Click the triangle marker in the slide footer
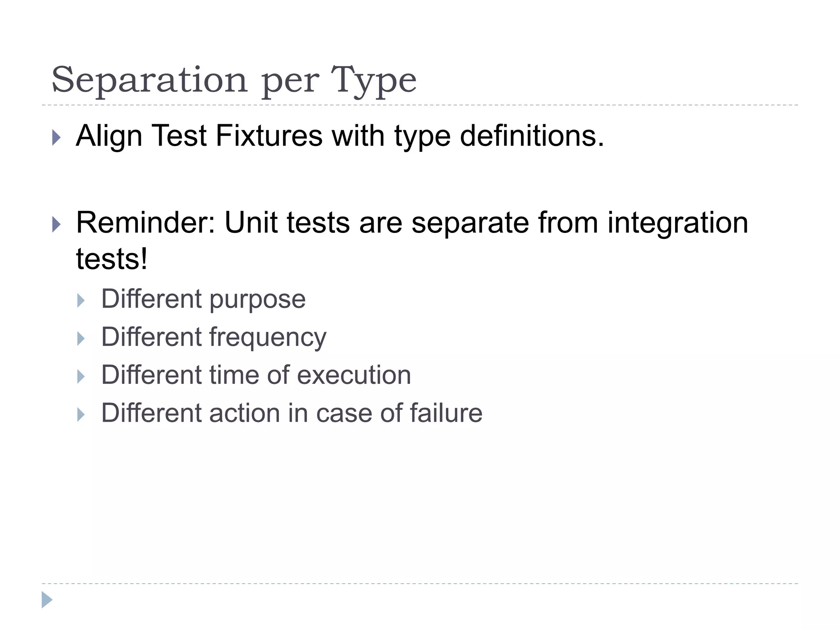 click(47, 600)
